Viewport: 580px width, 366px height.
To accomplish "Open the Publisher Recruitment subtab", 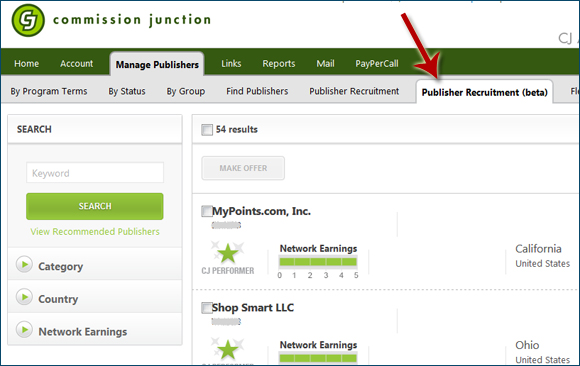I will point(354,91).
